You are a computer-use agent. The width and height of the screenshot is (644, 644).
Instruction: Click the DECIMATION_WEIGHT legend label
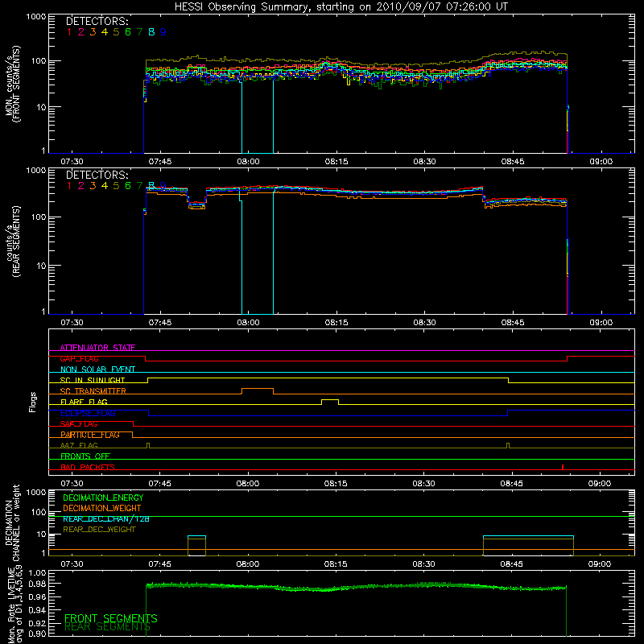(102, 508)
